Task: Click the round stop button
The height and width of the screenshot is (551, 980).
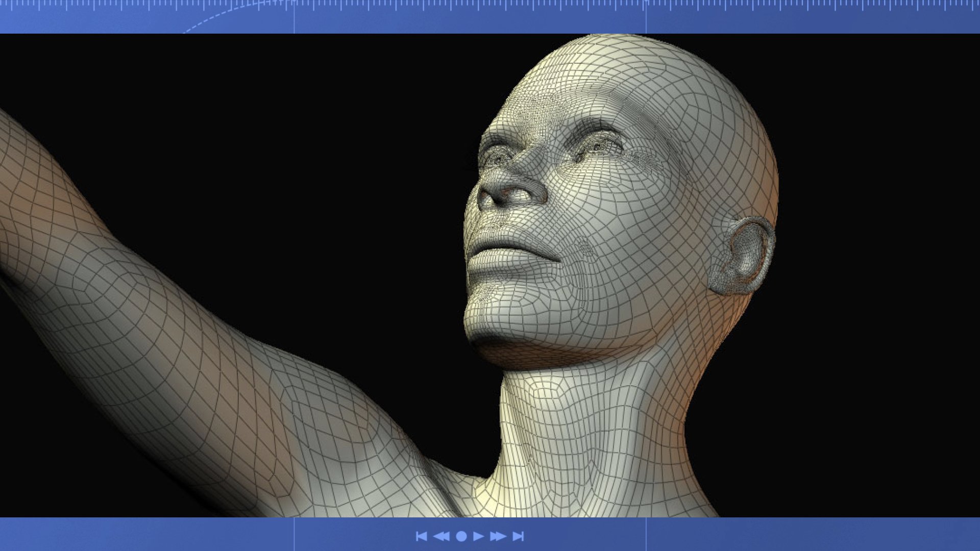Action: (461, 536)
